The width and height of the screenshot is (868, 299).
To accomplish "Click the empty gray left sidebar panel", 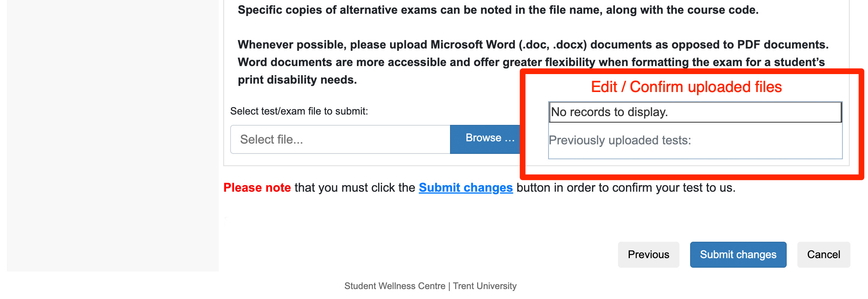I will pos(113,134).
